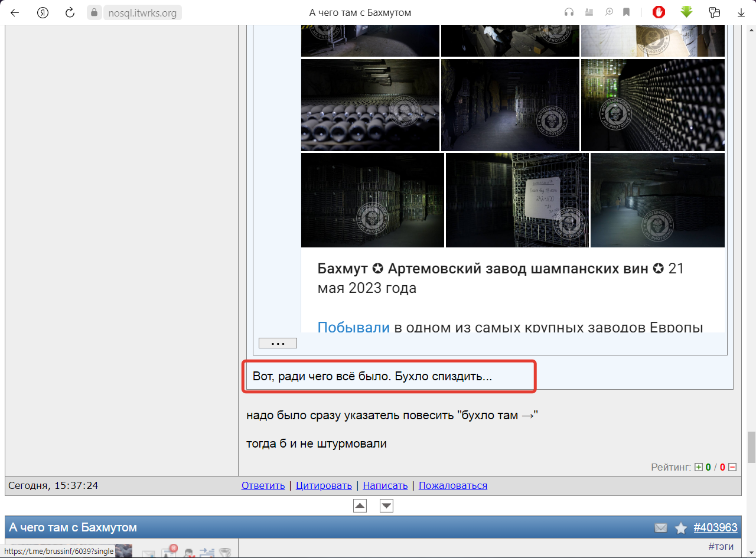The width and height of the screenshot is (756, 558).
Task: Open the browser downloads icon
Action: (741, 12)
